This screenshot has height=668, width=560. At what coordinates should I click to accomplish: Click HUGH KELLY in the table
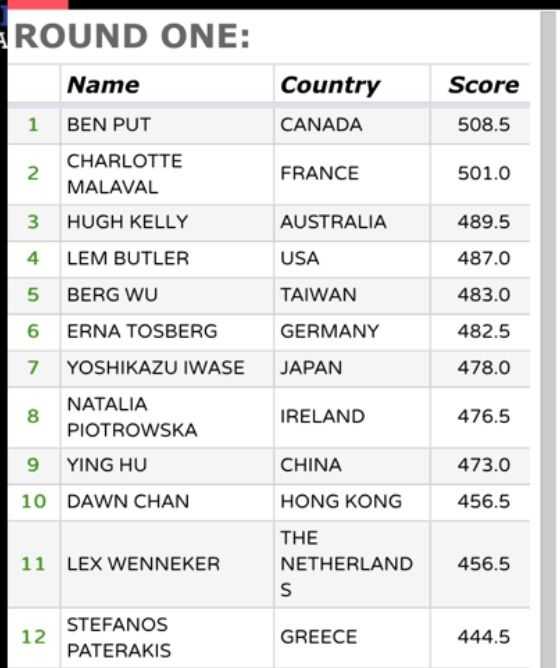tap(127, 222)
